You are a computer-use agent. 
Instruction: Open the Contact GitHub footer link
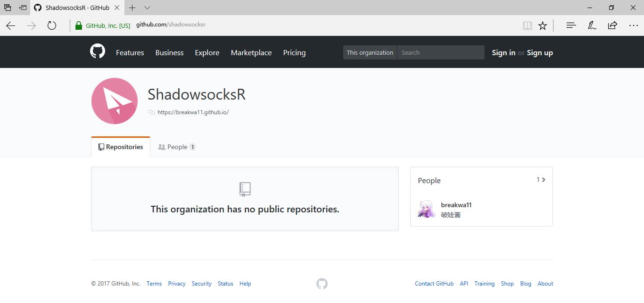pyautogui.click(x=434, y=284)
